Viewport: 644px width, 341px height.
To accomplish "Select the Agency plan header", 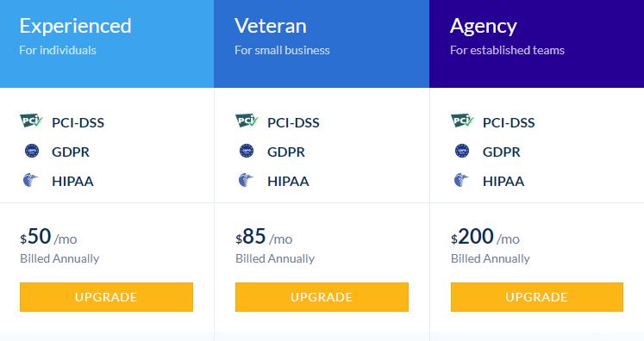I will [x=537, y=44].
